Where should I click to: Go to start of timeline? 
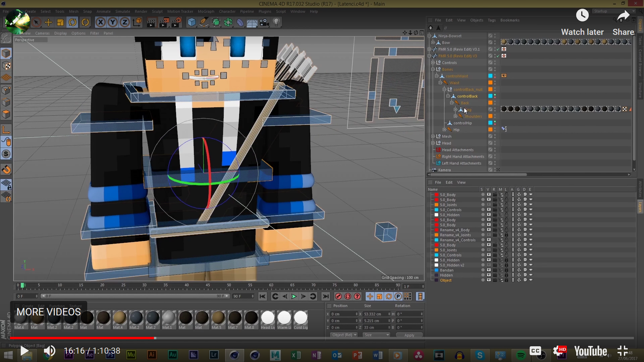(x=263, y=296)
